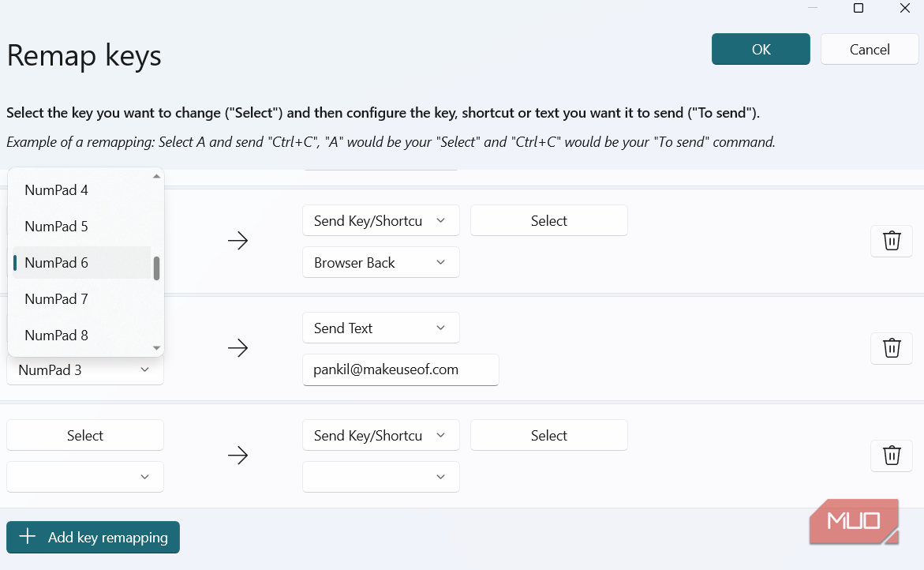Cancel the key remapping dialog
Image resolution: width=924 pixels, height=570 pixels.
(x=870, y=50)
